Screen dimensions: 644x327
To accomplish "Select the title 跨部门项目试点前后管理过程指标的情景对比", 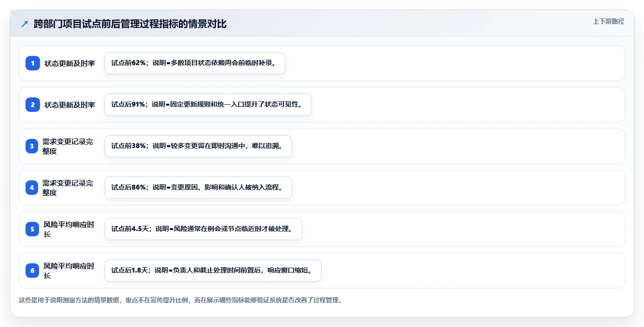I will pos(130,24).
